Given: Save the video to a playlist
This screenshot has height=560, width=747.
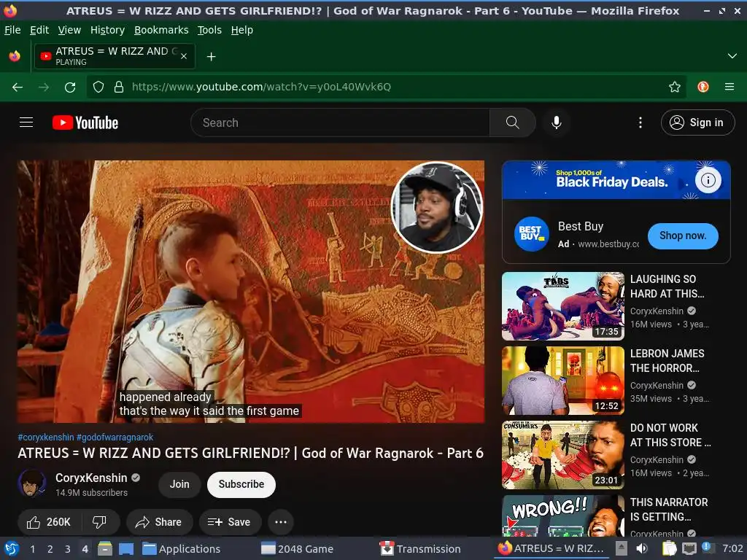Looking at the screenshot, I should (x=230, y=522).
